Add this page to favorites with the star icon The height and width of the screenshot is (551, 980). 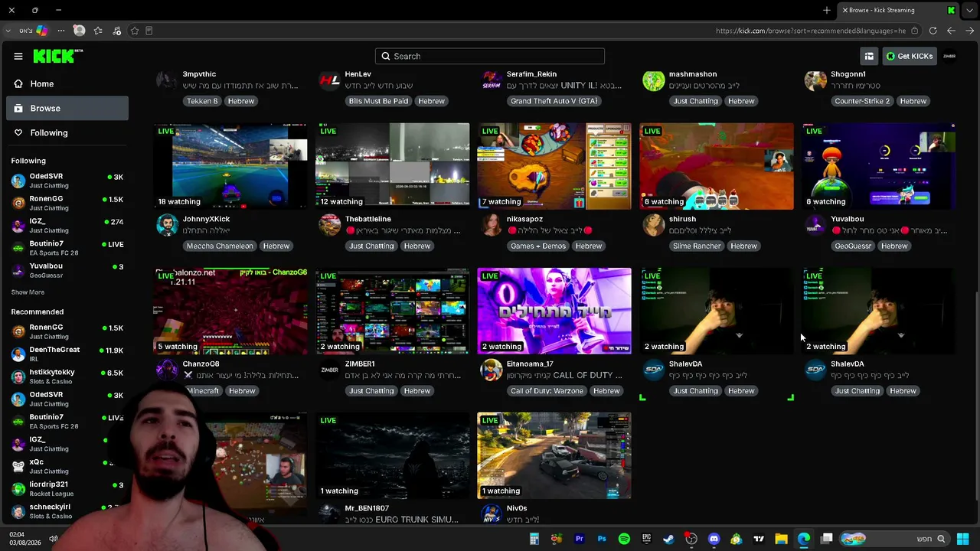[135, 31]
